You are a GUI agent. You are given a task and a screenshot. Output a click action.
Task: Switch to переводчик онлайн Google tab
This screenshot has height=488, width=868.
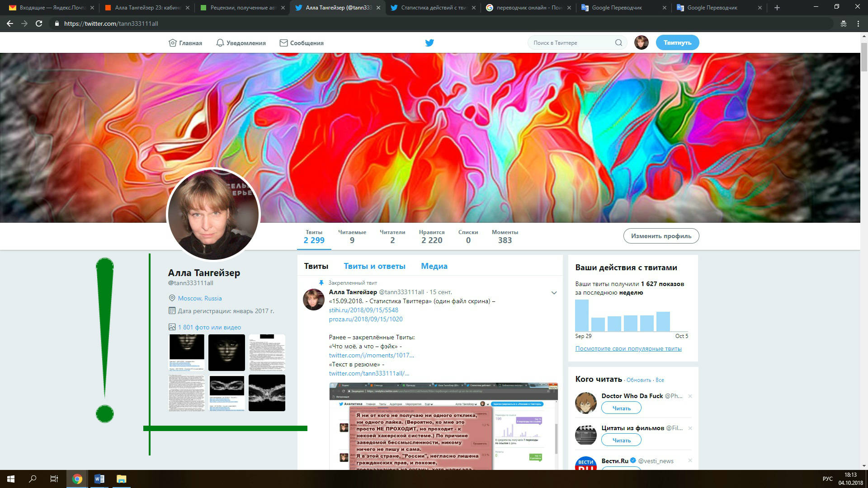528,8
